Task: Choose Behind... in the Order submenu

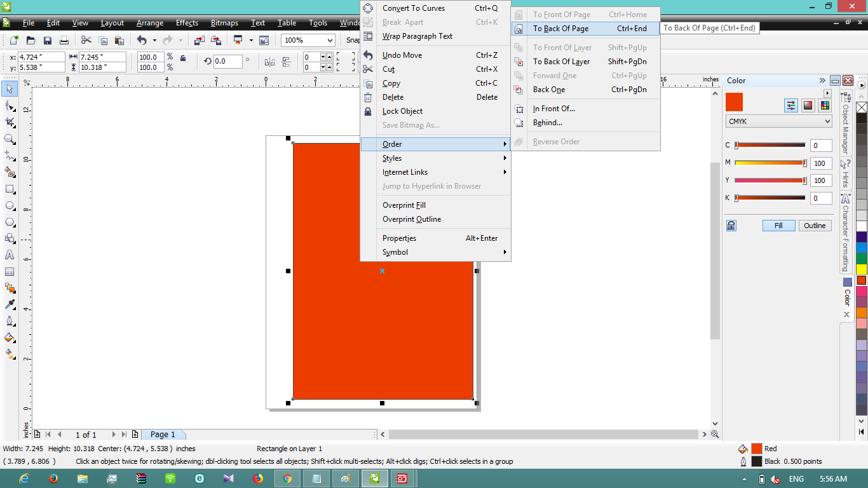Action: click(546, 122)
